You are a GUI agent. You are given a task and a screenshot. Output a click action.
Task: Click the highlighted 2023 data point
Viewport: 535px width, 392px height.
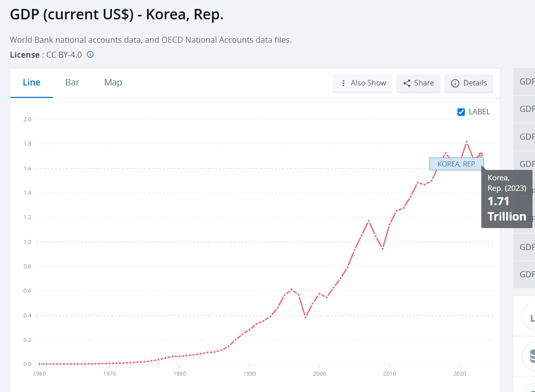click(481, 155)
